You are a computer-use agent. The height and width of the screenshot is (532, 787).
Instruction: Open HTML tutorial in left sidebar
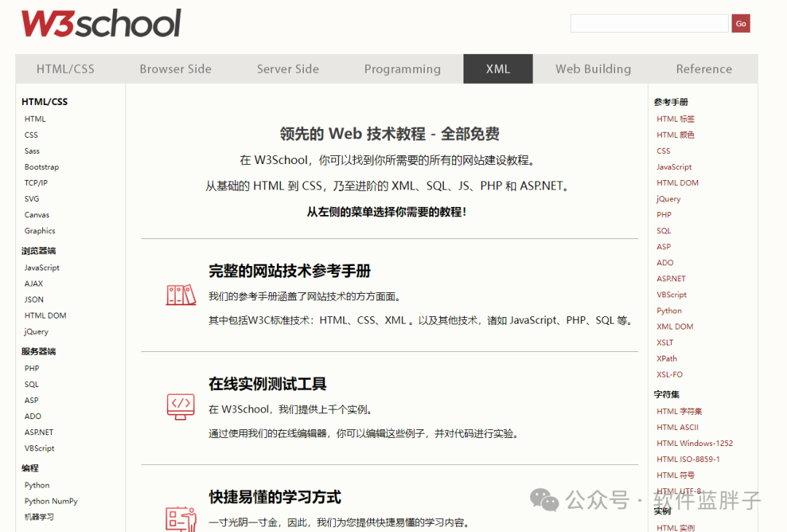pyautogui.click(x=35, y=119)
